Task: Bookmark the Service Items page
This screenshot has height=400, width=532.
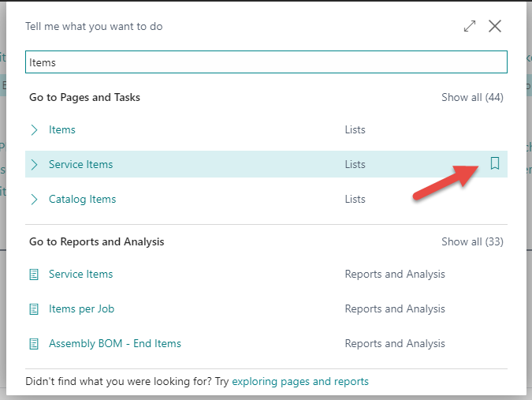Action: click(x=495, y=164)
